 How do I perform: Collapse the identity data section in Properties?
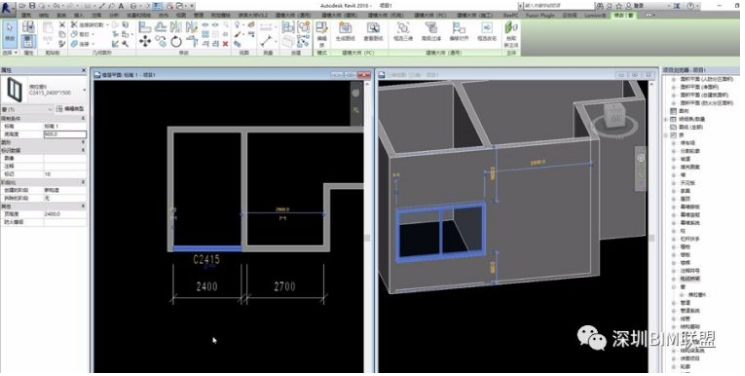pos(84,150)
